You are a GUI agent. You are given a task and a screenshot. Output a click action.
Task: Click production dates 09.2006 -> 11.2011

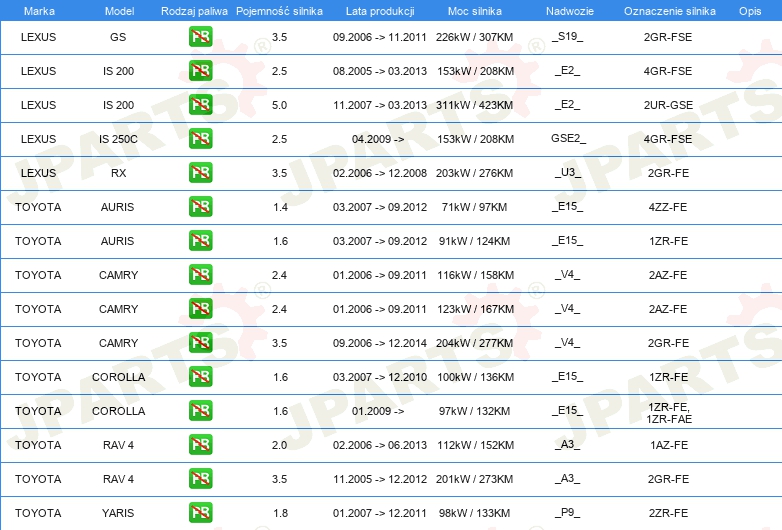click(x=380, y=37)
